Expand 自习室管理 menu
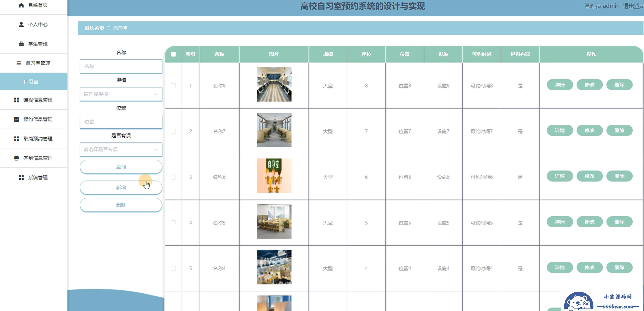Screen dimensions: 644x311 point(33,63)
